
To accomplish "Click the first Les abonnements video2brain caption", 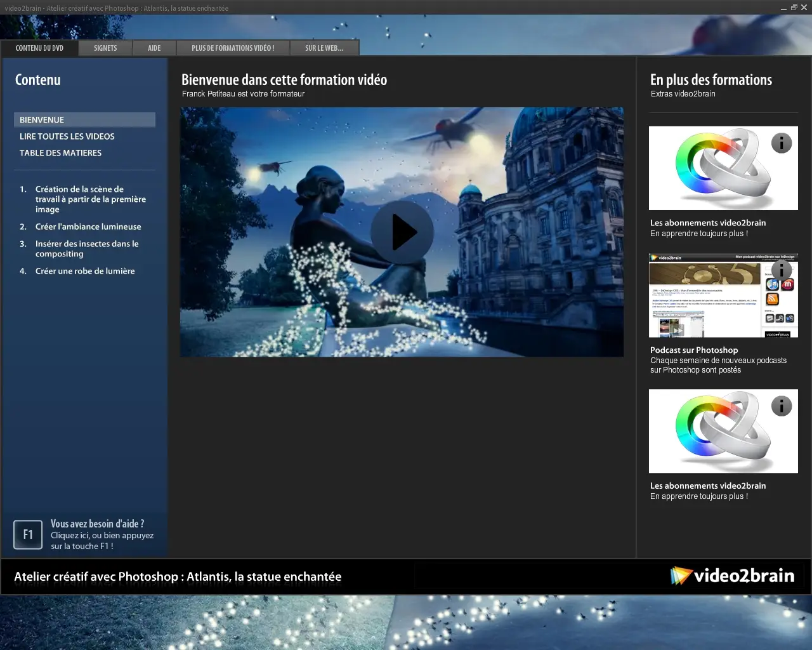I will click(708, 223).
